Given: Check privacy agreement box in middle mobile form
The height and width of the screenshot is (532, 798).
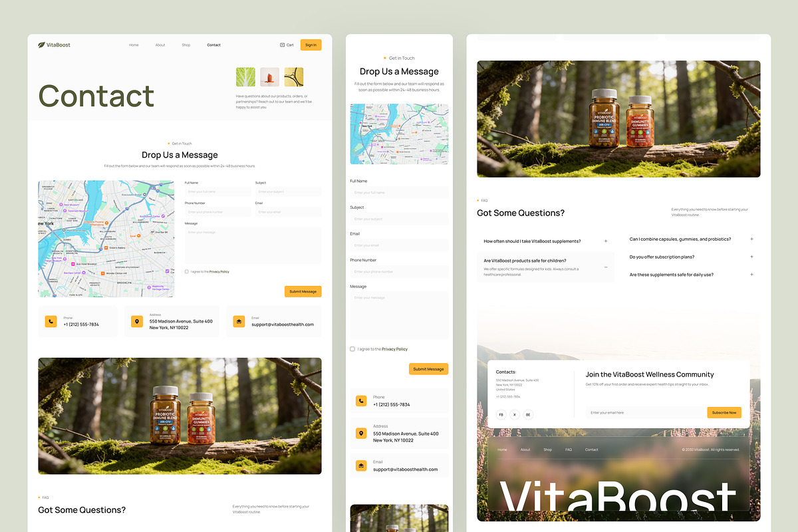Looking at the screenshot, I should click(x=352, y=349).
